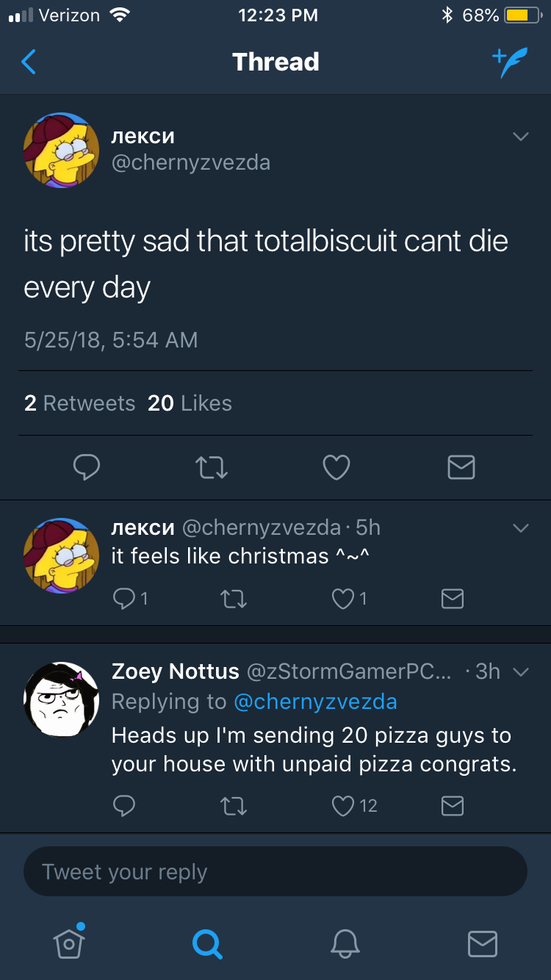Retweet the main totalbiscuit tweet
The image size is (551, 980).
click(x=212, y=467)
